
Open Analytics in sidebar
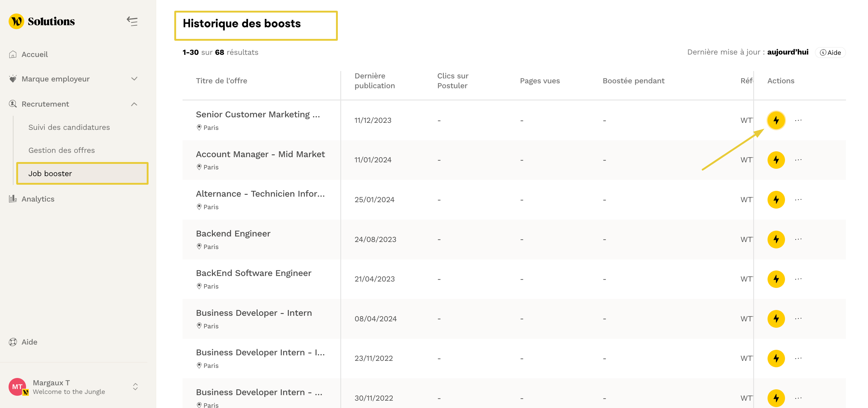click(x=38, y=199)
